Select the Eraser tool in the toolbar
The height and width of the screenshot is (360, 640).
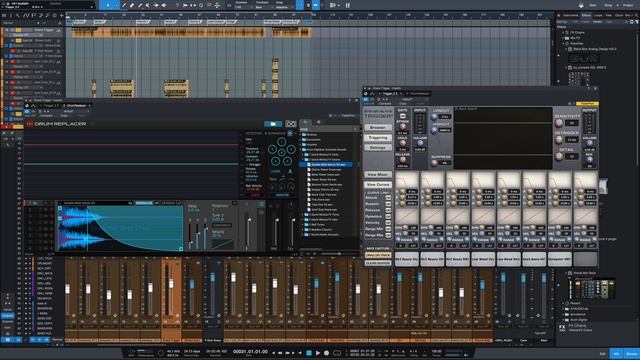(x=132, y=5)
